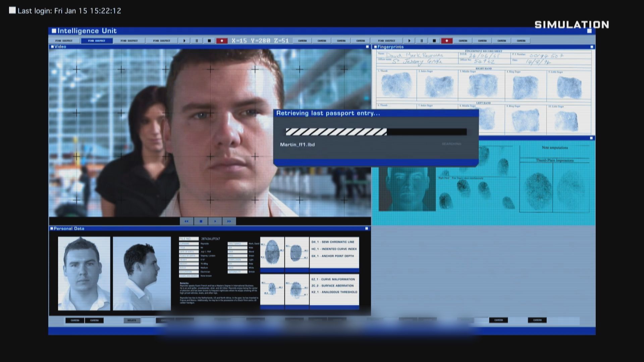The width and height of the screenshot is (644, 362).
Task: Toggle the Video panel square box at right
Action: (x=367, y=47)
